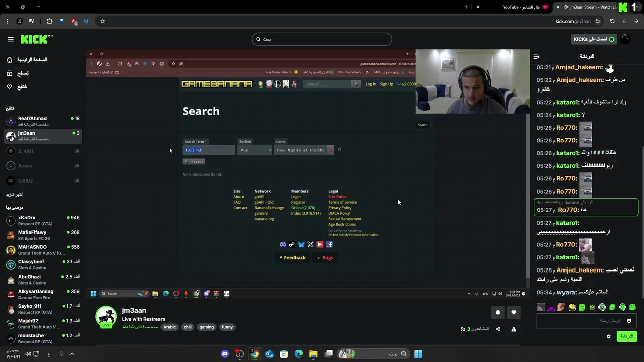Open Classybeef recommended channel
The image size is (644, 362).
click(42, 264)
